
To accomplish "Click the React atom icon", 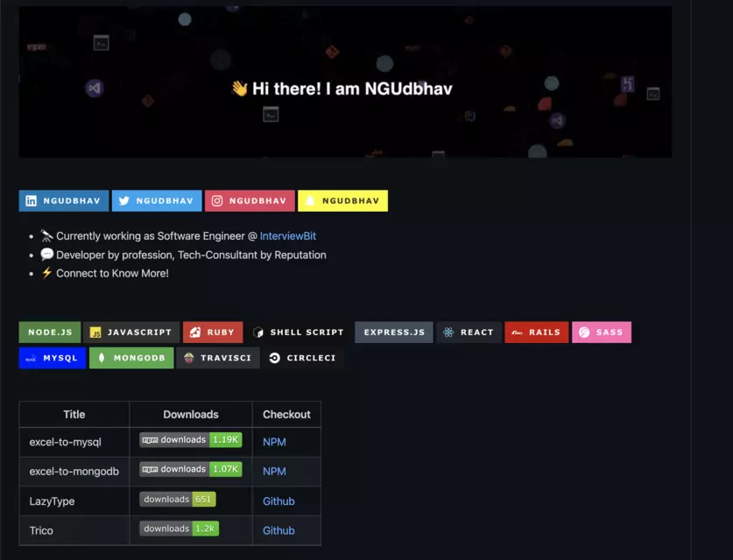I will pos(448,332).
